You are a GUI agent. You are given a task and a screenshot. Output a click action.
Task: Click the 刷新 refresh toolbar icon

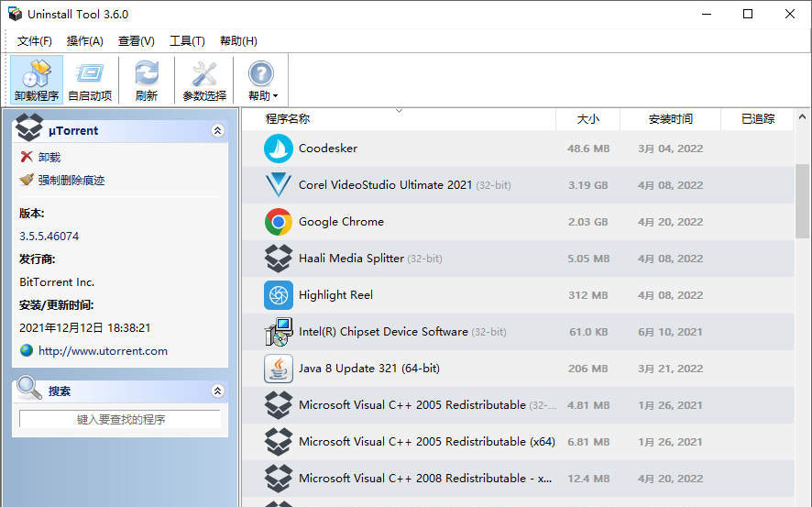click(x=146, y=80)
